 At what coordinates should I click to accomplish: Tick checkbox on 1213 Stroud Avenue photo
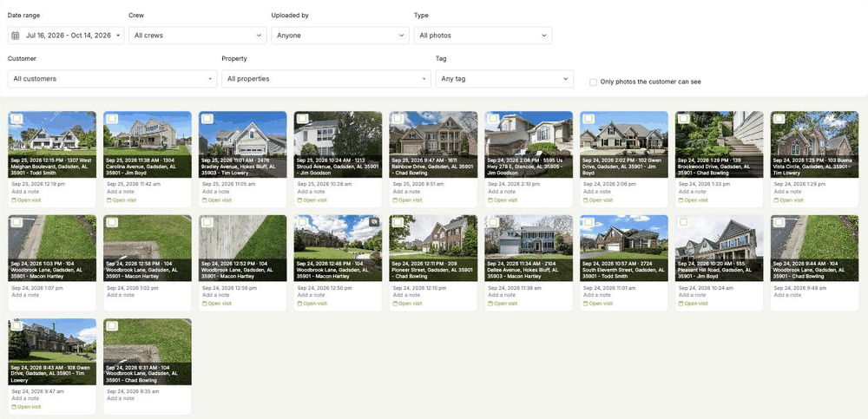pos(303,119)
